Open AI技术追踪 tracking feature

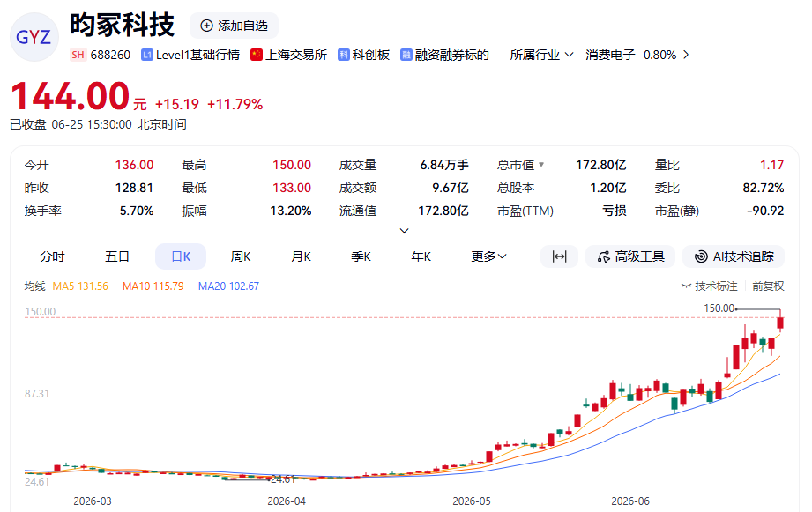(734, 256)
